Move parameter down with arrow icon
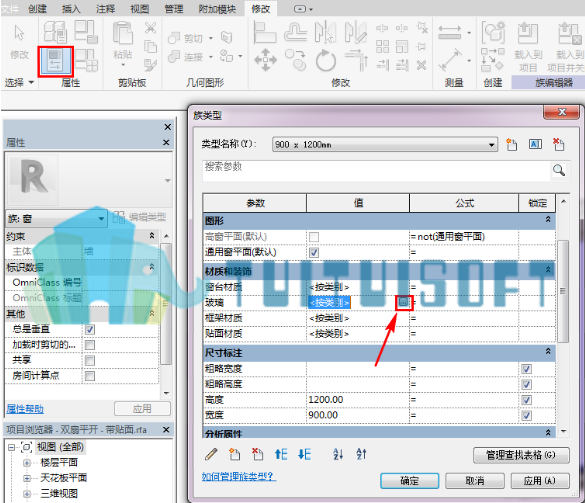This screenshot has width=585, height=503. [x=304, y=454]
